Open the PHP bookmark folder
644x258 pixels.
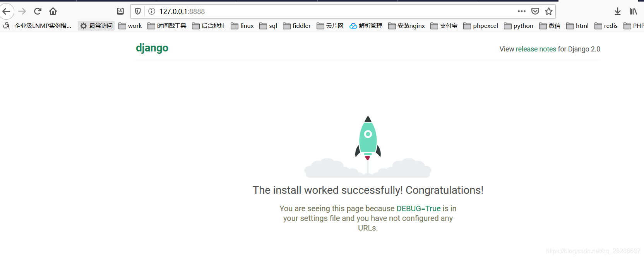point(634,26)
